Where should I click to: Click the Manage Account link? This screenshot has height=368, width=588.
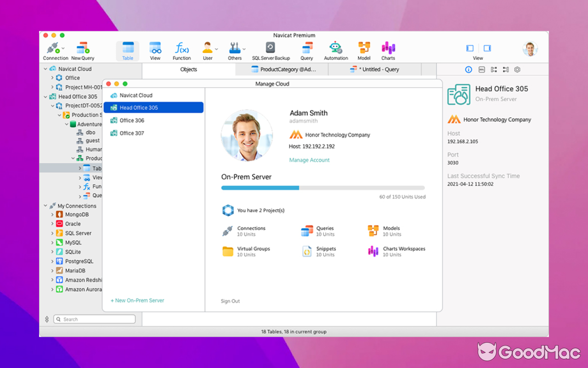click(x=309, y=160)
